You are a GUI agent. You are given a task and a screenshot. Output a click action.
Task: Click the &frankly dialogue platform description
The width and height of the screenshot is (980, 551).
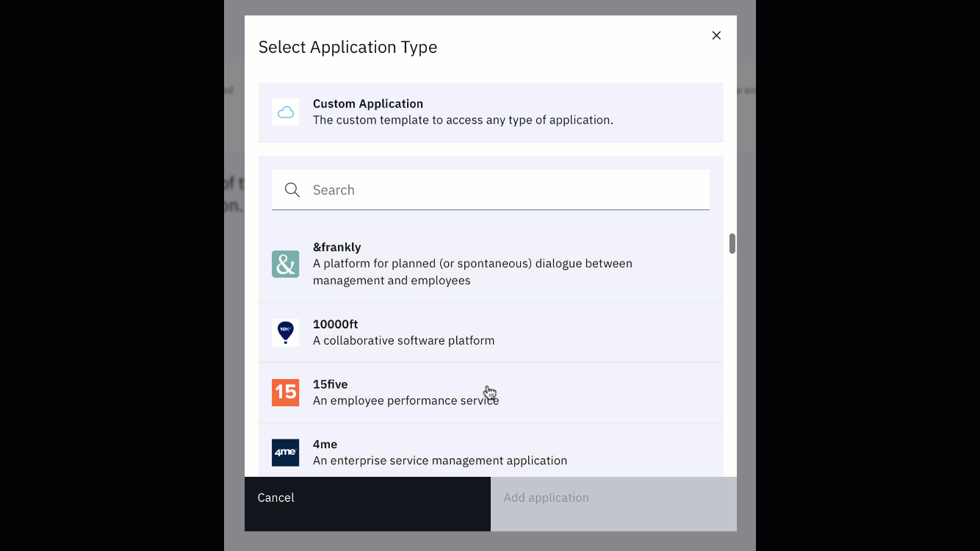(x=472, y=272)
